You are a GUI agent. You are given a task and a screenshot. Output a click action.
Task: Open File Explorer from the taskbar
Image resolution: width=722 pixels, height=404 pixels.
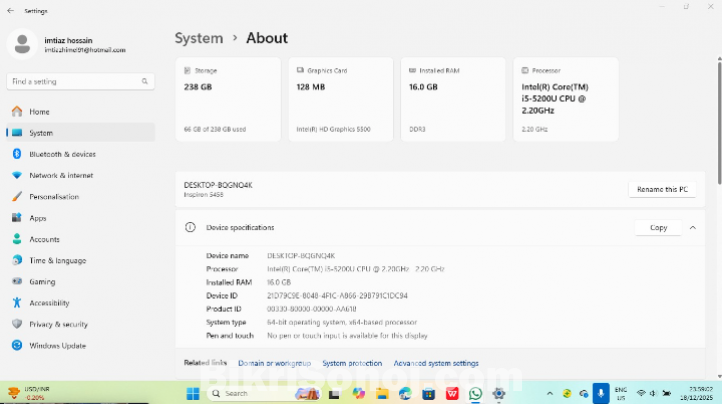(382, 393)
